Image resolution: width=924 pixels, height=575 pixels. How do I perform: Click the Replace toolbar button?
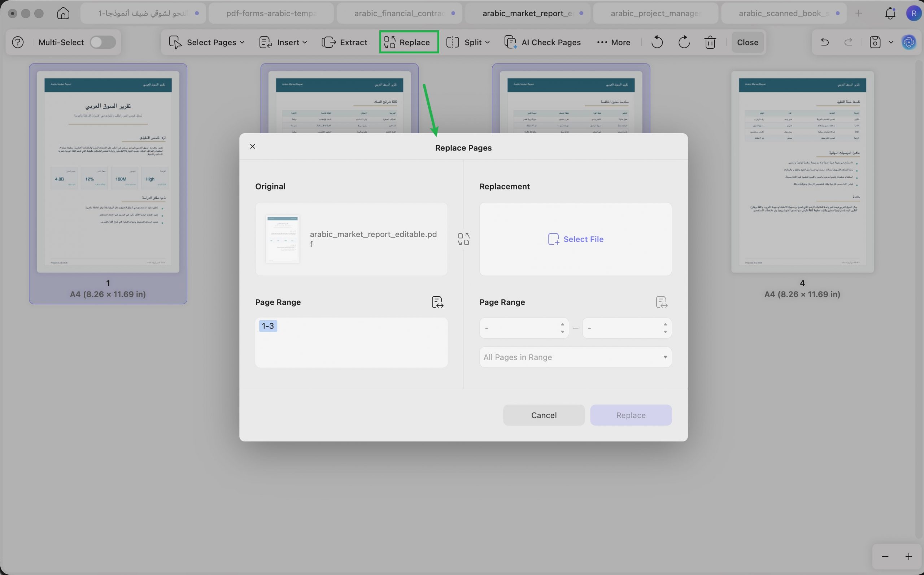pyautogui.click(x=409, y=42)
